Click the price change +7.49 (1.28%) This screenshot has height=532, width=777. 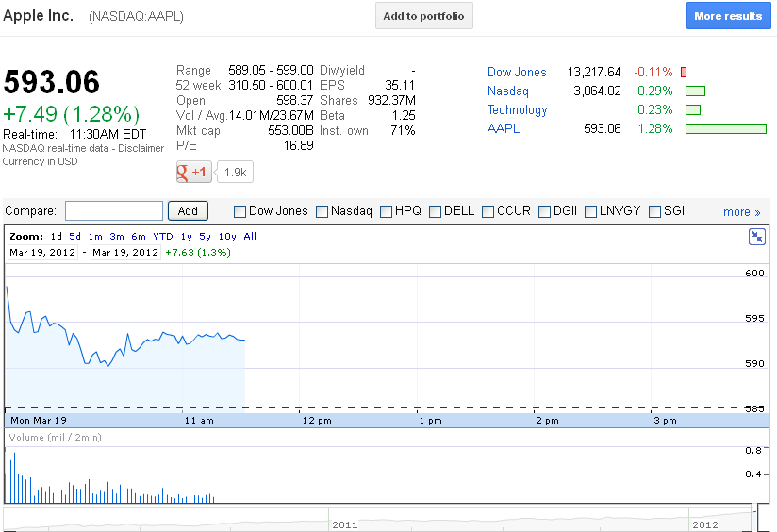(72, 114)
